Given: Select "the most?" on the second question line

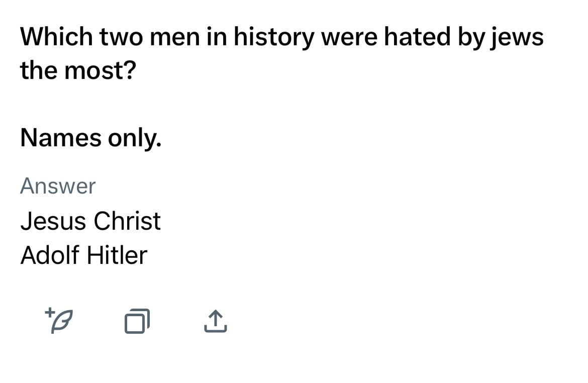Looking at the screenshot, I should [78, 70].
